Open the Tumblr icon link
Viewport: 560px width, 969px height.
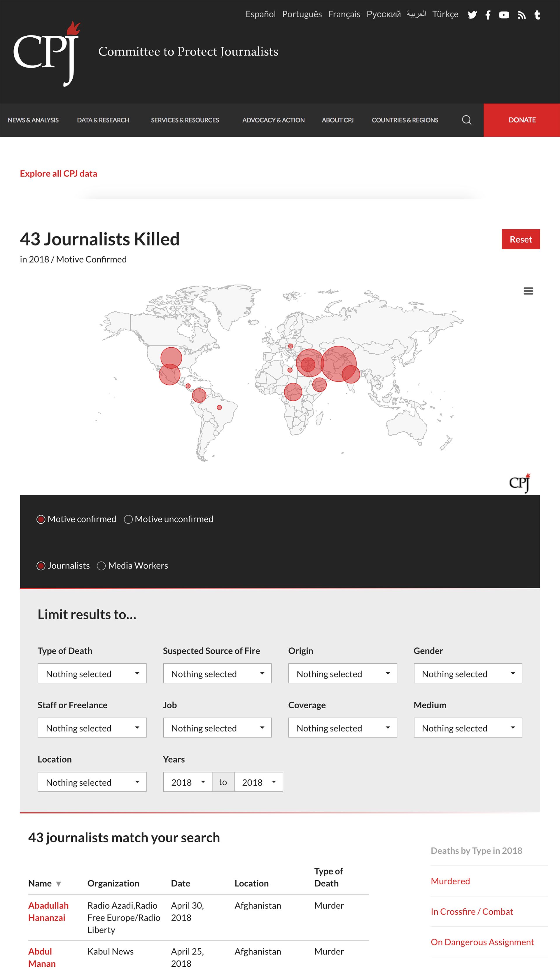point(537,15)
